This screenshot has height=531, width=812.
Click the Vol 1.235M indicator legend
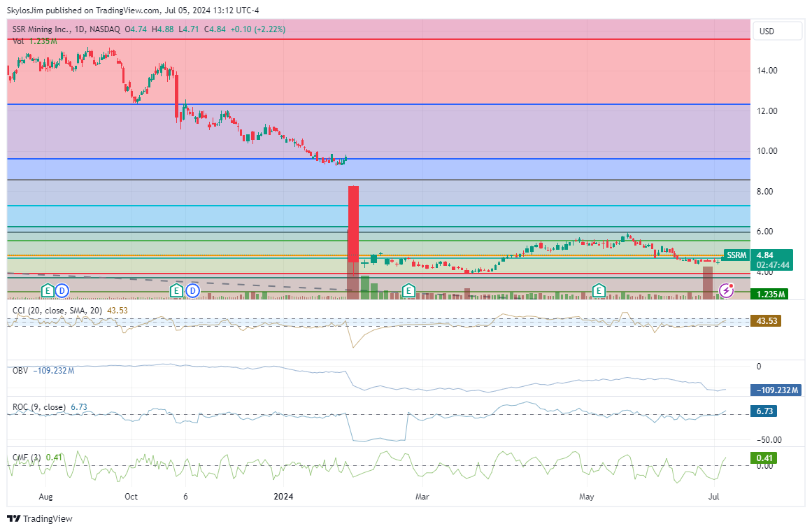click(x=35, y=41)
